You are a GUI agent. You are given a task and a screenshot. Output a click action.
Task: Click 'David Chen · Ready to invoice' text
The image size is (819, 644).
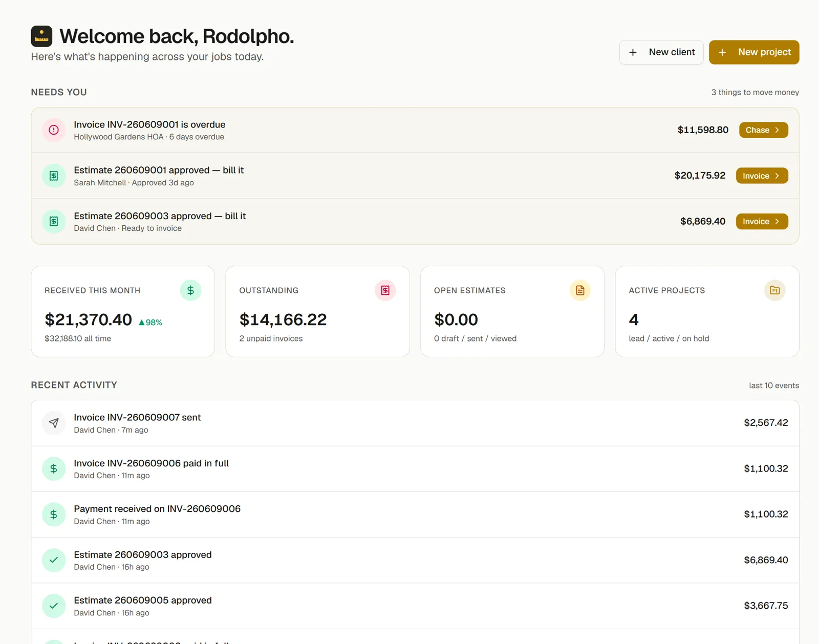[127, 228]
